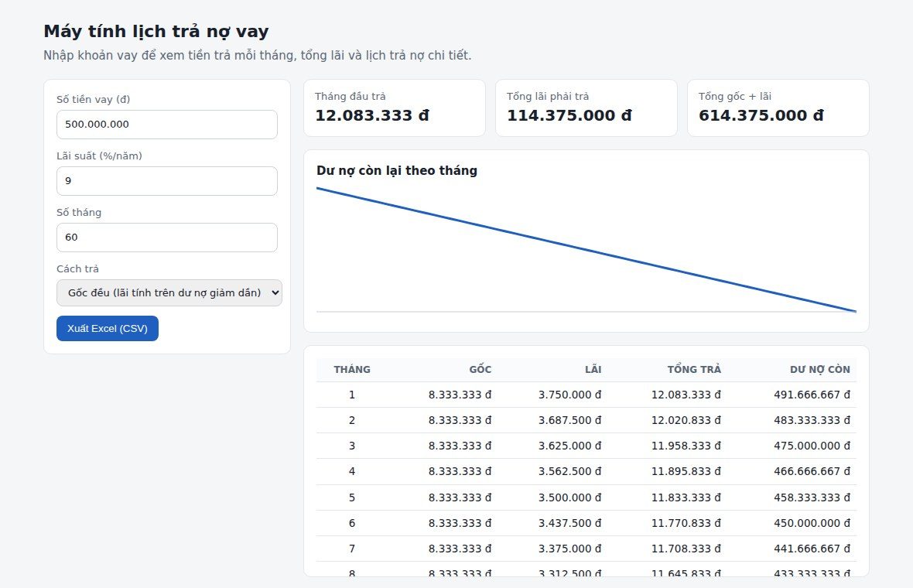Focus the Lãi suất (%/năm) field
Viewport: 913px width, 588px height.
tap(166, 181)
